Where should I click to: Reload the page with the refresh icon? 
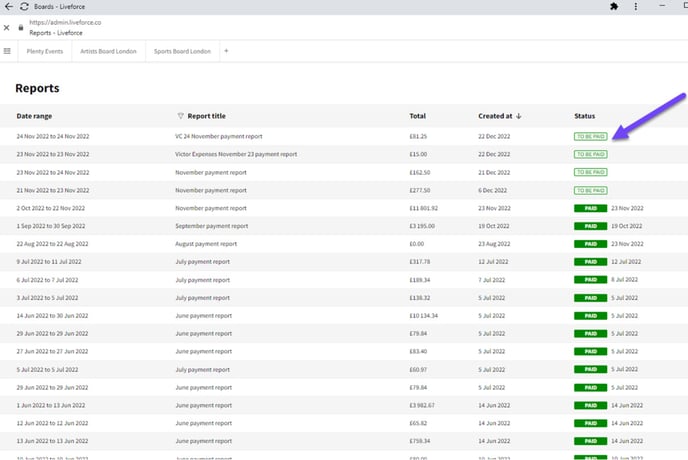[25, 7]
